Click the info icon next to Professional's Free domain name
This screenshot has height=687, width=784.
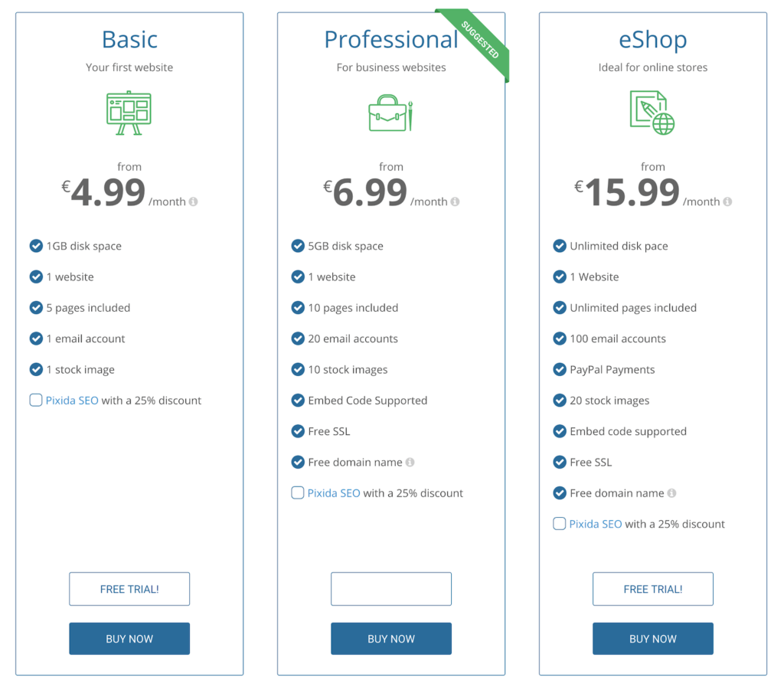[410, 462]
